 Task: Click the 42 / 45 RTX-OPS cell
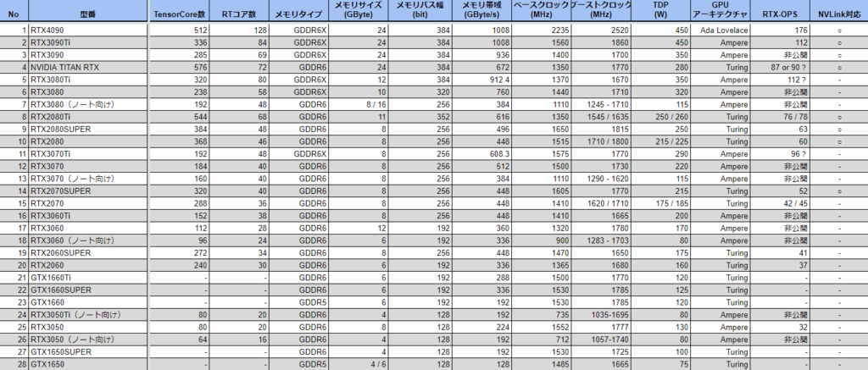781,203
